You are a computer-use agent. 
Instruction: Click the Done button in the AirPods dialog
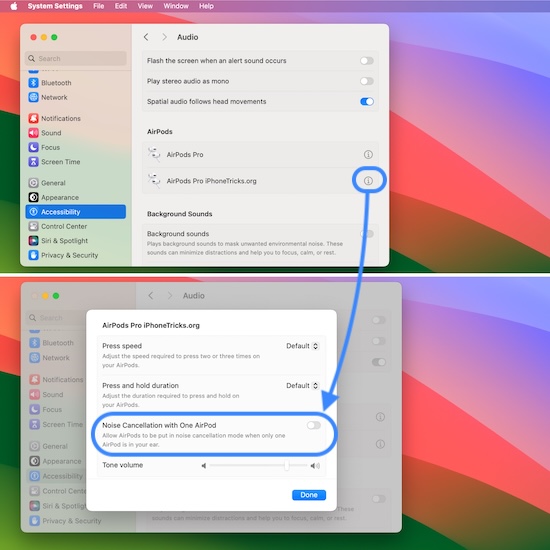pyautogui.click(x=309, y=495)
